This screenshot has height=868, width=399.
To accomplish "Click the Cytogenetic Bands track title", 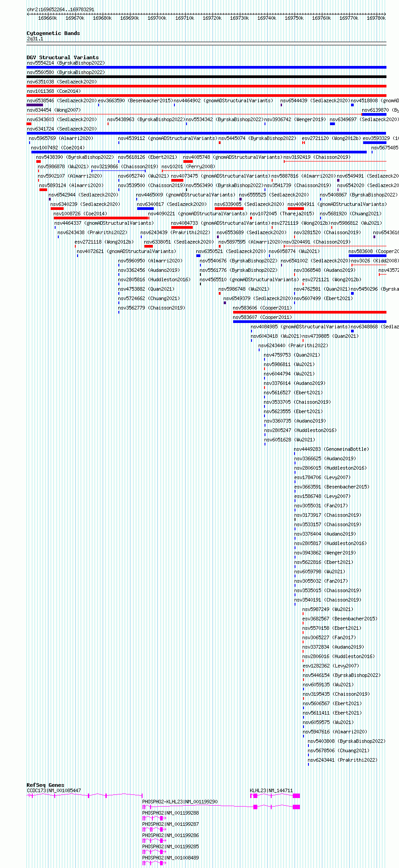I will [53, 33].
